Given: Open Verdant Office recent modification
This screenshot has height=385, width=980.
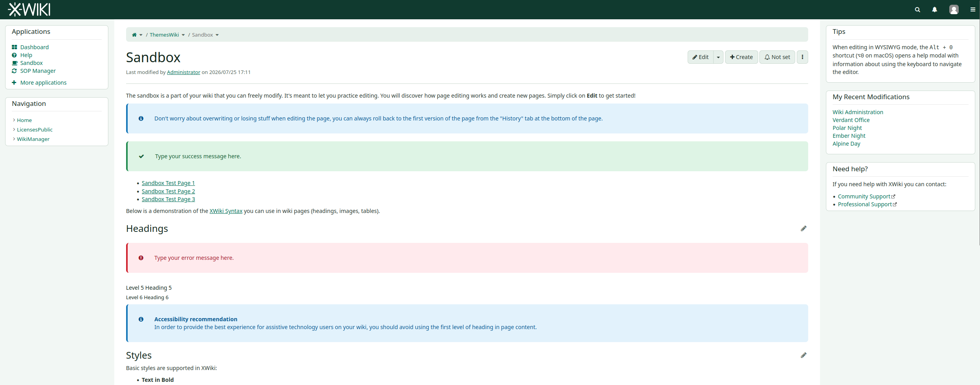Looking at the screenshot, I should tap(851, 120).
